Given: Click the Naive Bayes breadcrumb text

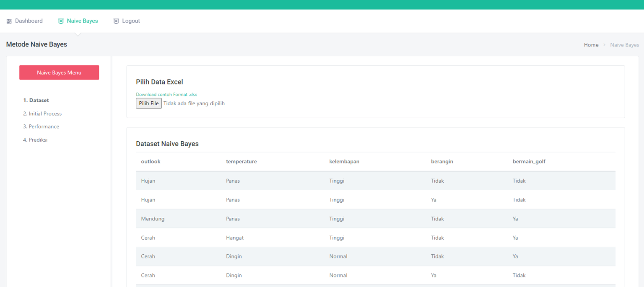Looking at the screenshot, I should (624, 45).
